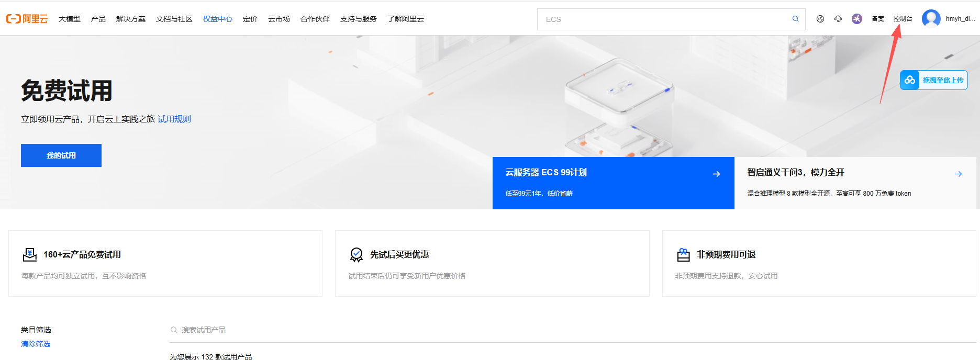Click the Alibaba Cloud (阿里云) logo
This screenshot has height=360, width=980.
tap(27, 19)
